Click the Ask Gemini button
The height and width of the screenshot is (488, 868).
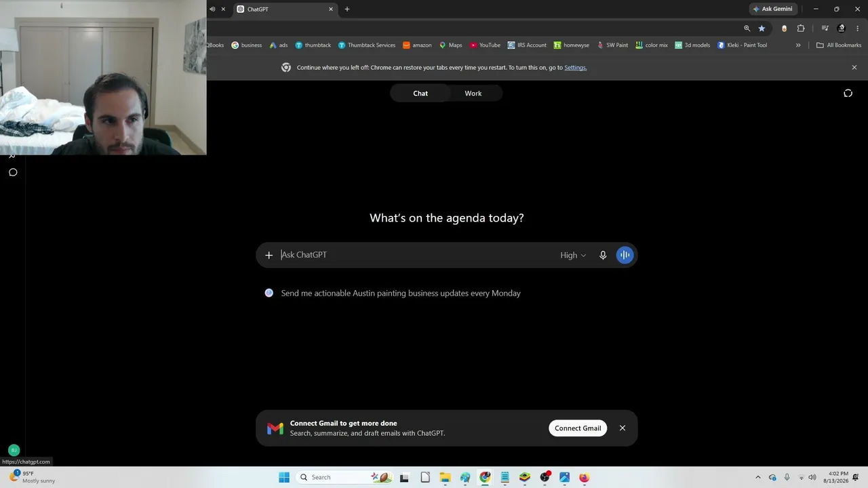[772, 9]
